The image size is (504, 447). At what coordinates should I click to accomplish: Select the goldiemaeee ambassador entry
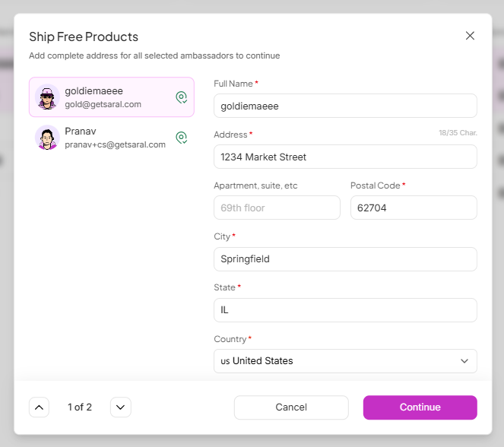(112, 97)
